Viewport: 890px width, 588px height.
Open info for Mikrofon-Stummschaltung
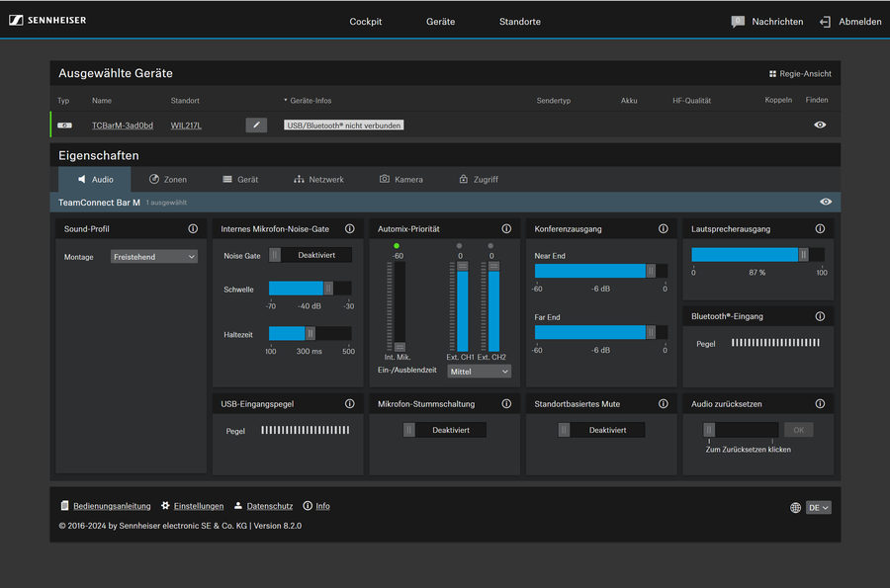click(x=506, y=404)
